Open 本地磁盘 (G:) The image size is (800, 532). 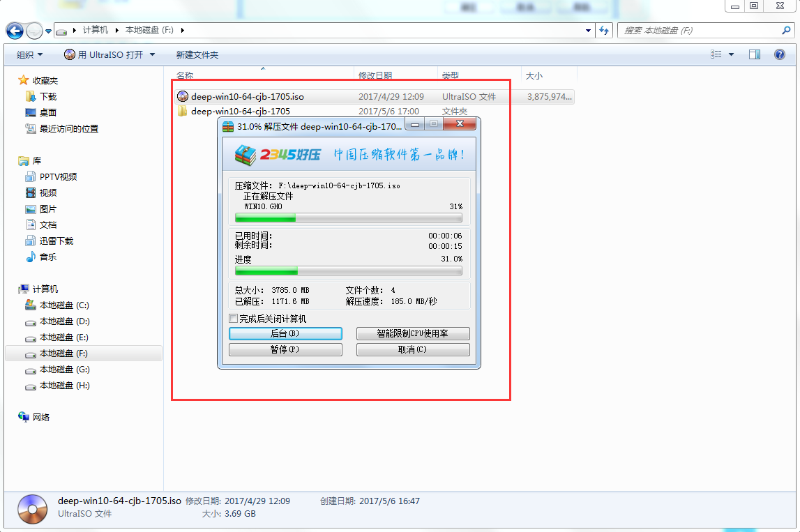tap(57, 370)
